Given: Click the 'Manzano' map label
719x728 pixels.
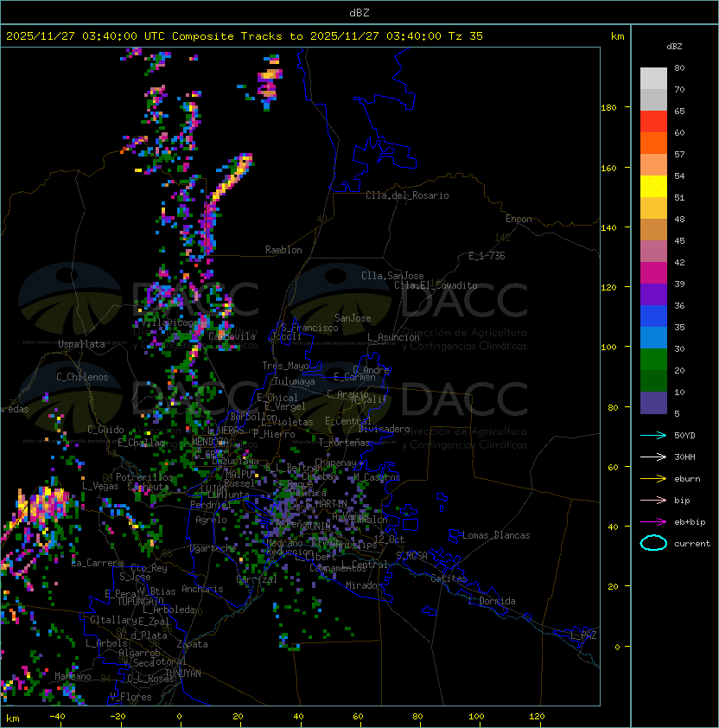Looking at the screenshot, I should (73, 676).
